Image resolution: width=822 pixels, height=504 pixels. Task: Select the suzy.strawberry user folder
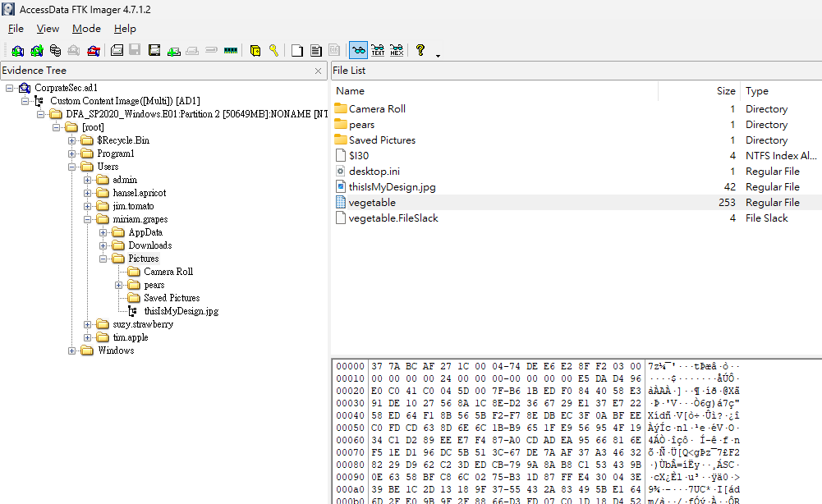pyautogui.click(x=143, y=324)
